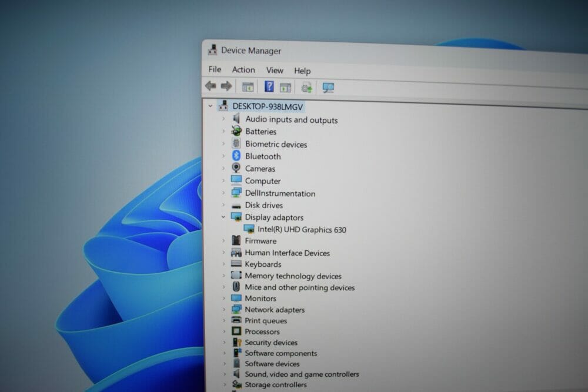The image size is (588, 392).
Task: Select the Software components label
Action: point(281,353)
